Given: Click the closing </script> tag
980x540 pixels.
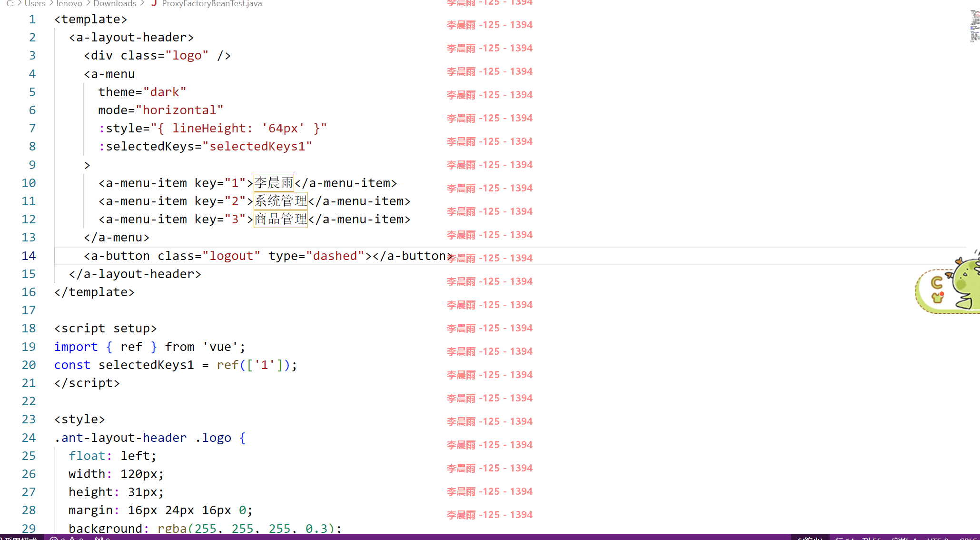Looking at the screenshot, I should 87,383.
